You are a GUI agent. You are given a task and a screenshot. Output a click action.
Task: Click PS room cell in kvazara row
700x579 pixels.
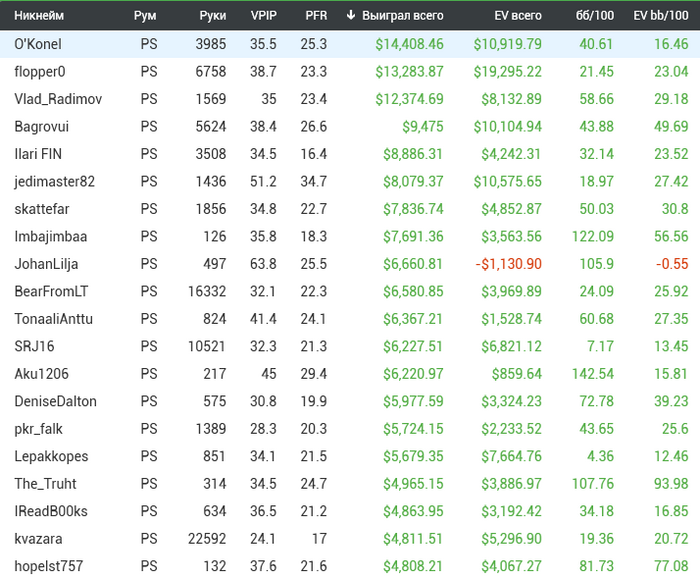click(149, 539)
